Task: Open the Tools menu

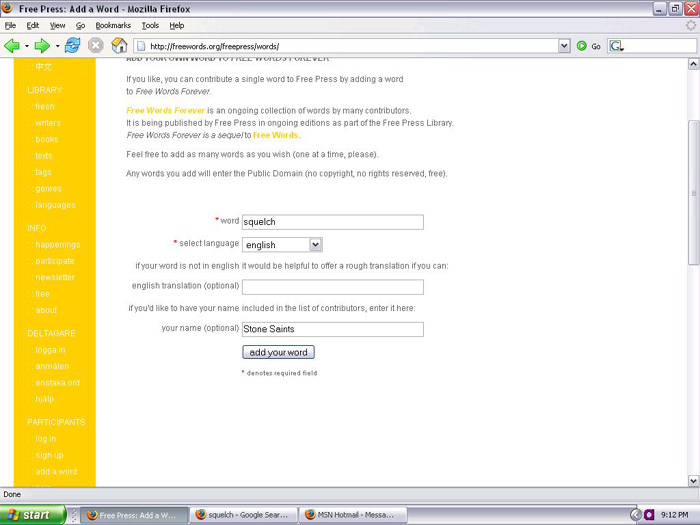Action: [x=150, y=25]
